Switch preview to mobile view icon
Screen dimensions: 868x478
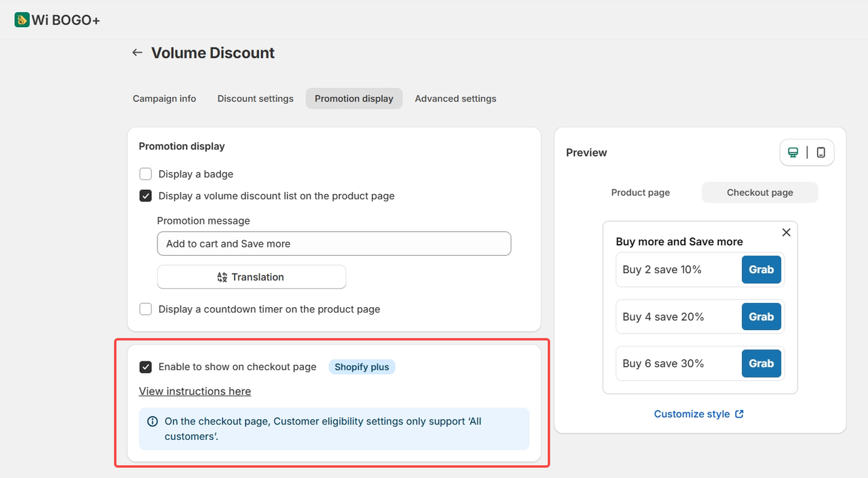pos(821,153)
